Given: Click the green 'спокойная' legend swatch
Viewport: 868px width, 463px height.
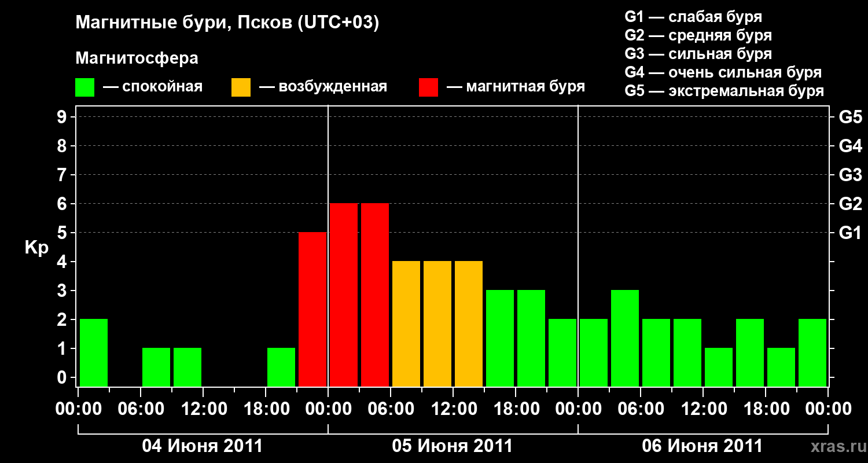Looking at the screenshot, I should coord(84,87).
